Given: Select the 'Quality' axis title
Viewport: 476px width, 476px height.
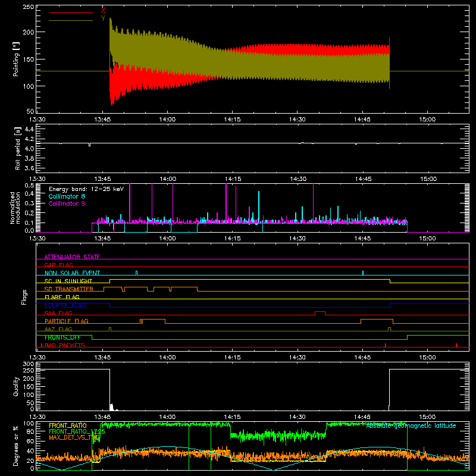Looking at the screenshot, I should (x=16, y=386).
